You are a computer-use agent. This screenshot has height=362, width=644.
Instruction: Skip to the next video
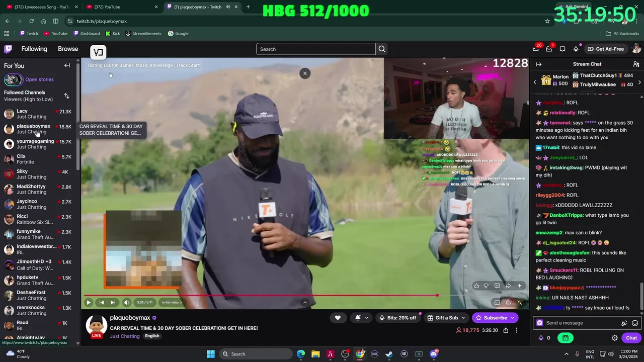tap(113, 302)
